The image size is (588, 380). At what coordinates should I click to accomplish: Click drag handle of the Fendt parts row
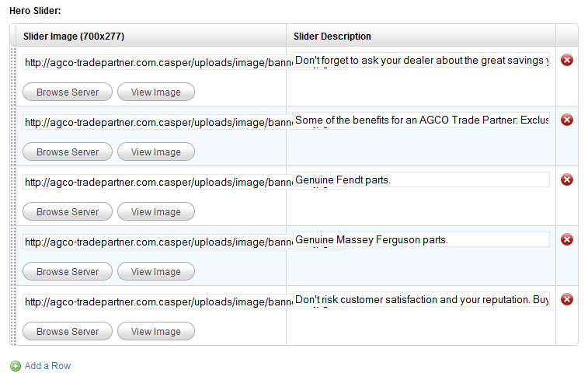[x=13, y=196]
